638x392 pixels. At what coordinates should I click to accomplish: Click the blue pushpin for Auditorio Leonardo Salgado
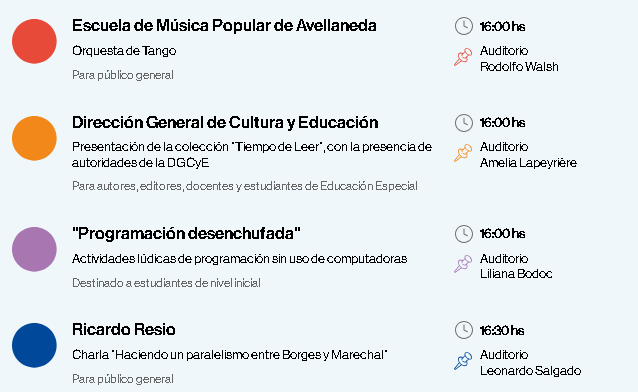(463, 361)
